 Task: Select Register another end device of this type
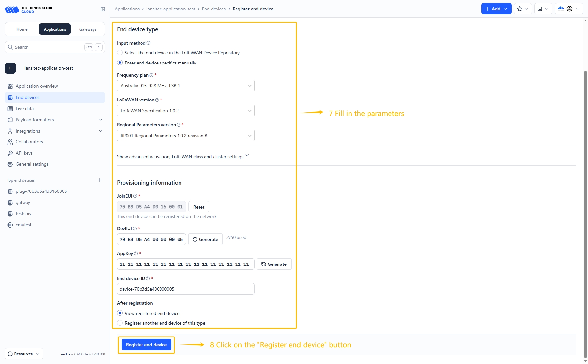tap(120, 323)
